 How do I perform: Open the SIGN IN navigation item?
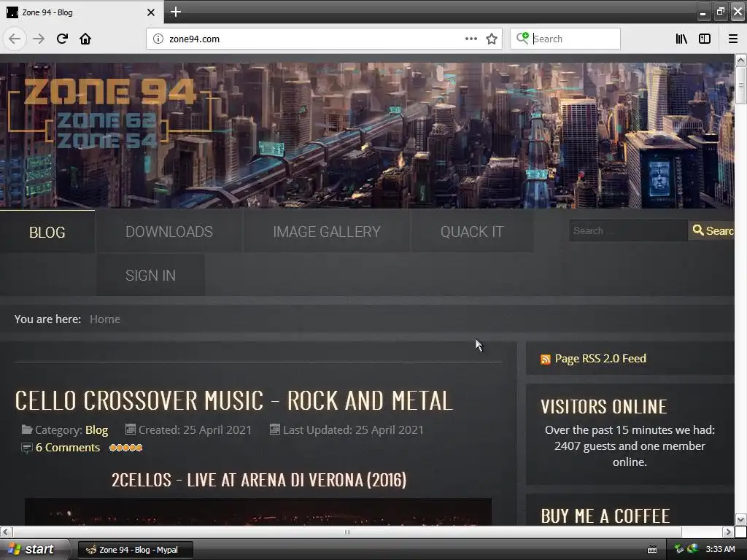tap(150, 275)
